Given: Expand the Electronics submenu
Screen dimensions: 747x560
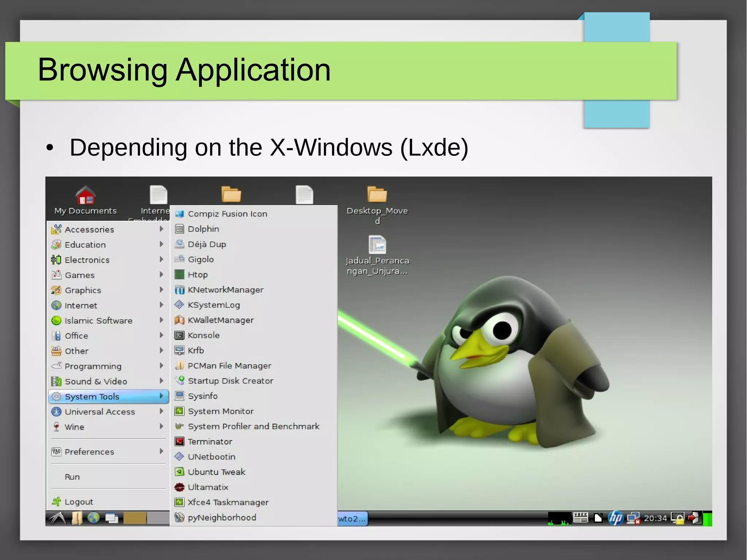Looking at the screenshot, I should (108, 260).
